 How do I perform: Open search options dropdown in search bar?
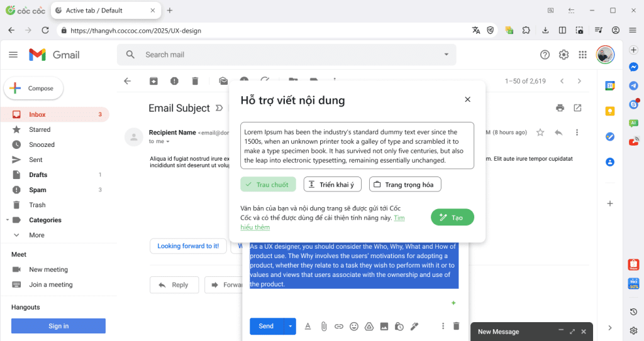pos(447,55)
